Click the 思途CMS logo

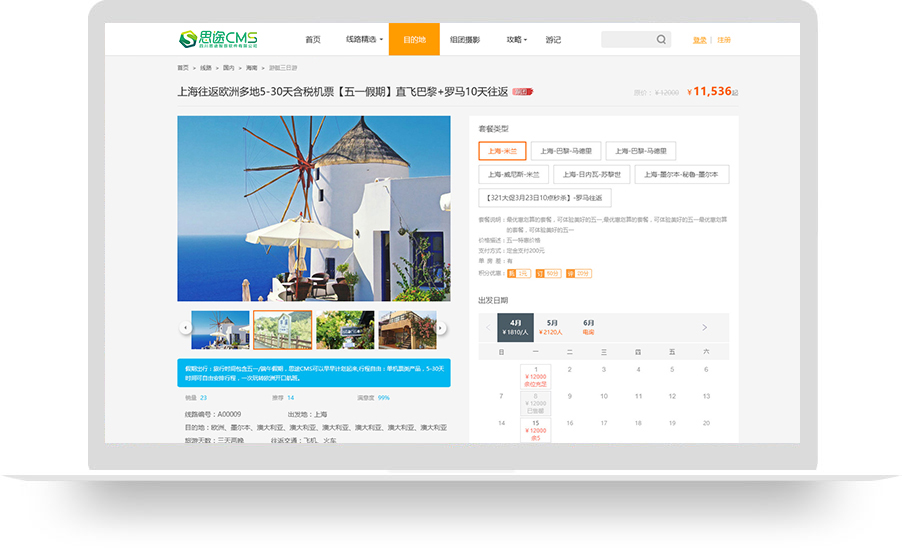point(218,39)
